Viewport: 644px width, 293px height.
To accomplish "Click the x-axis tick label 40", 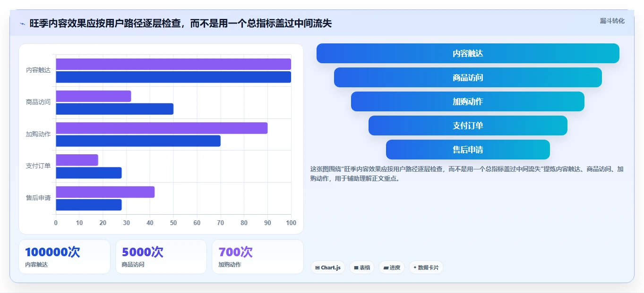I will [150, 223].
